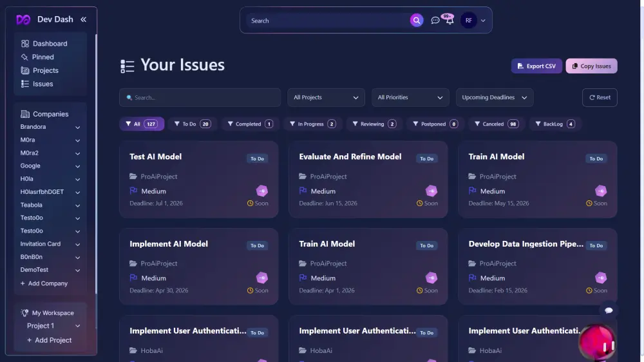Click the RF user avatar
The width and height of the screenshot is (644, 362).
pos(468,21)
